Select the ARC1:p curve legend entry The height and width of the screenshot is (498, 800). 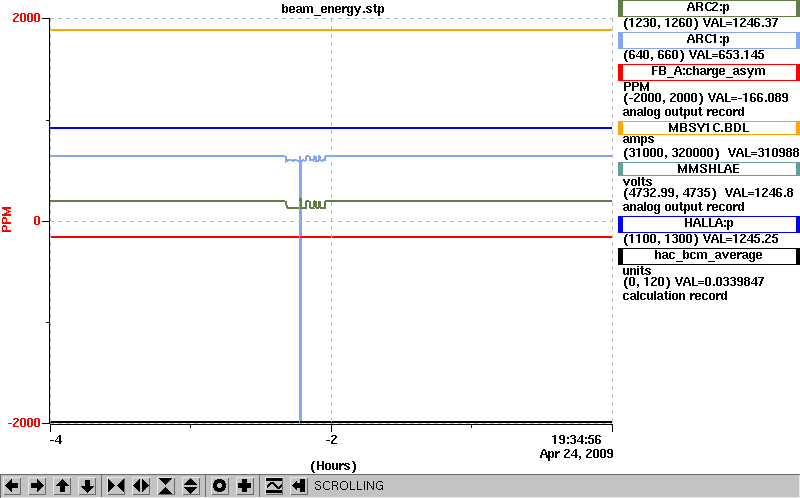(709, 40)
